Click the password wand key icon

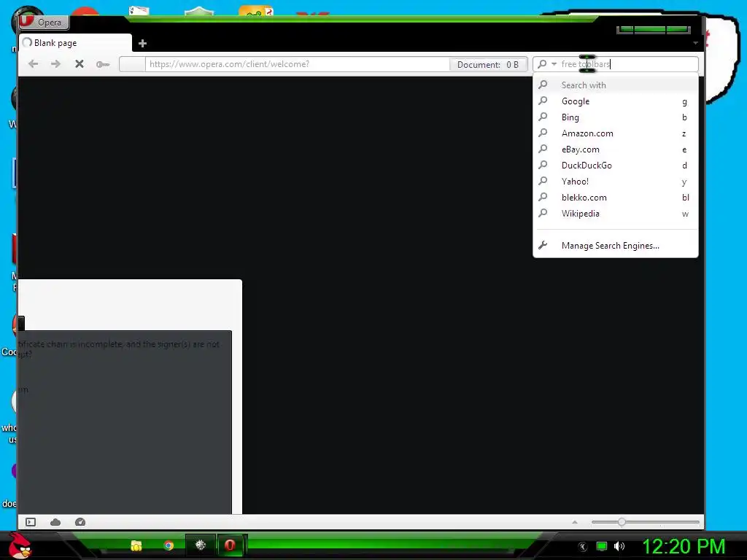coord(103,64)
